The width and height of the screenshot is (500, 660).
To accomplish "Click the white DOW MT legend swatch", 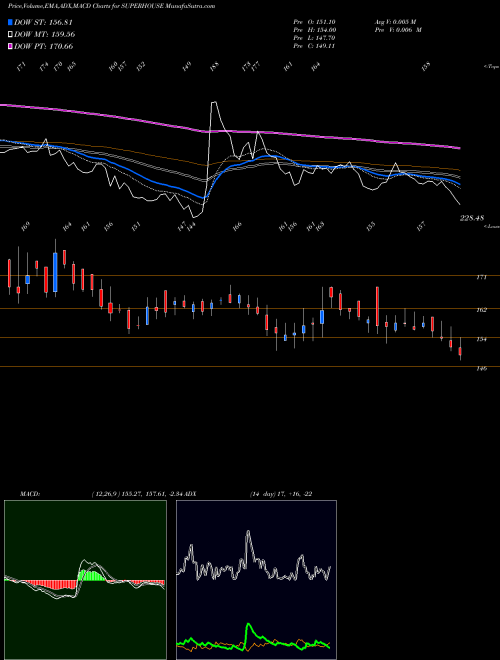I will click(x=10, y=35).
